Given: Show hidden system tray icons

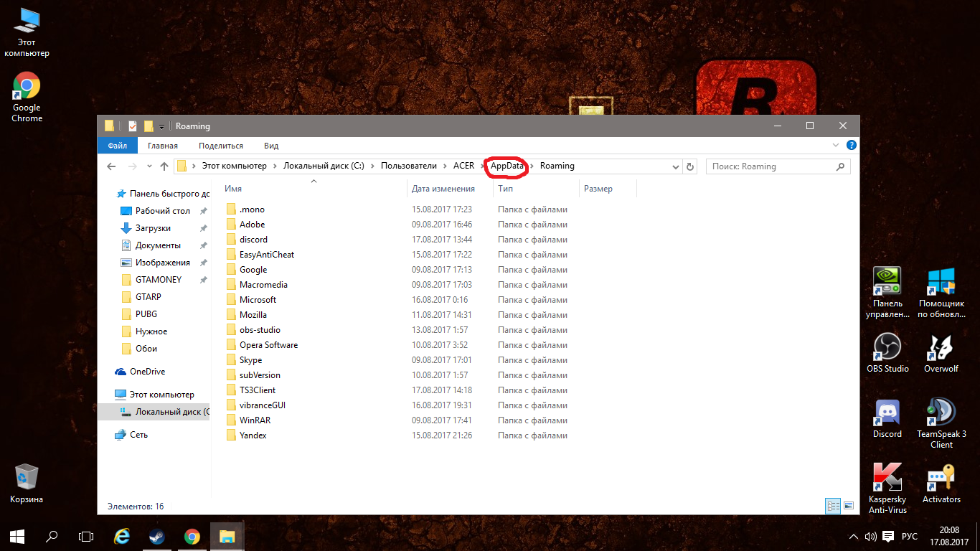Looking at the screenshot, I should (x=854, y=536).
